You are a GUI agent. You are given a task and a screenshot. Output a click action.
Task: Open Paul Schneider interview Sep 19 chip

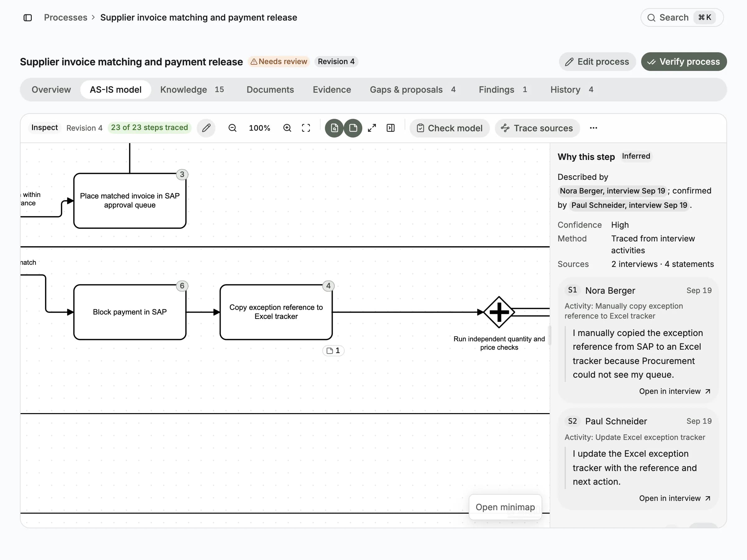coord(629,205)
